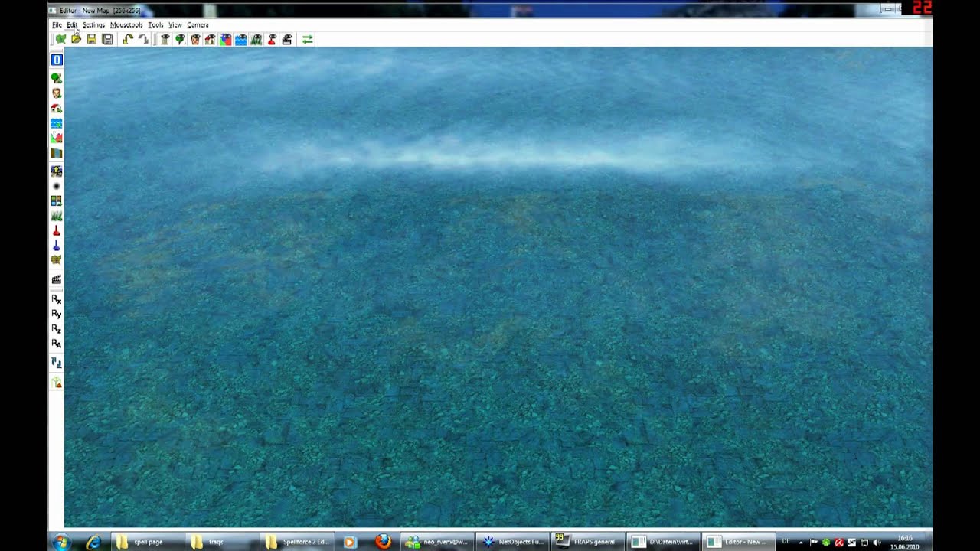This screenshot has width=980, height=551.
Task: Select the grass tool in sidebar
Action: (x=57, y=217)
